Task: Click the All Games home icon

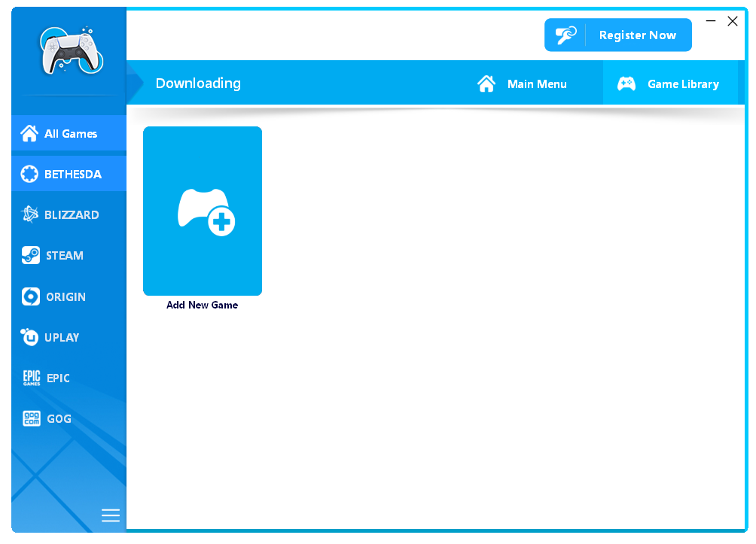Action: point(29,133)
